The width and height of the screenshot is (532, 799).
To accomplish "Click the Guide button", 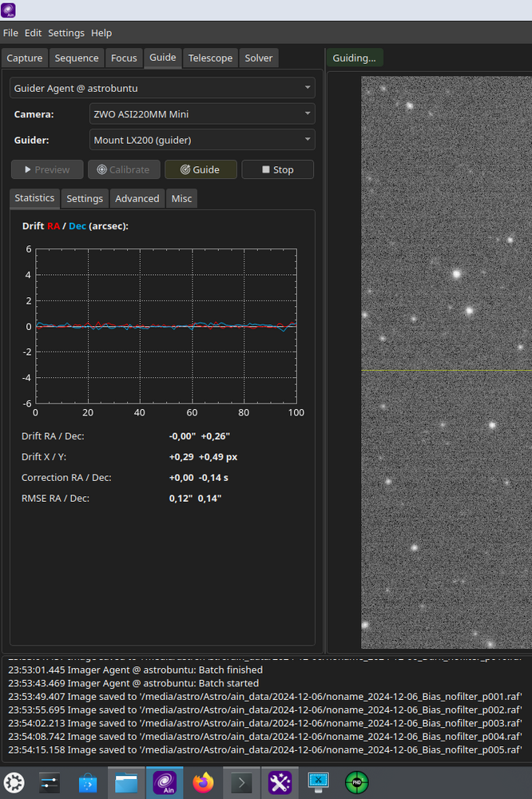I will coord(200,169).
